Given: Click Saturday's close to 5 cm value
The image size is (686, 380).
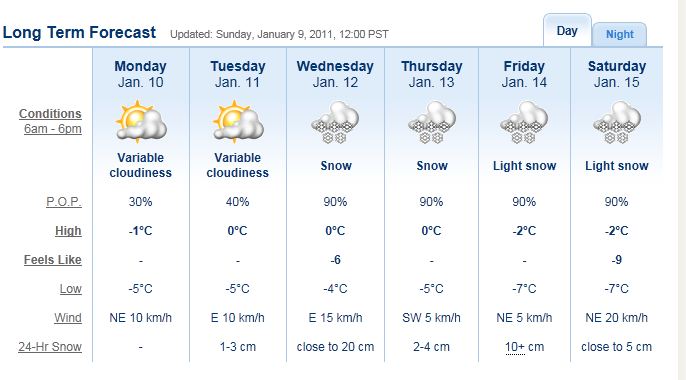Looking at the screenshot, I should 616,347.
